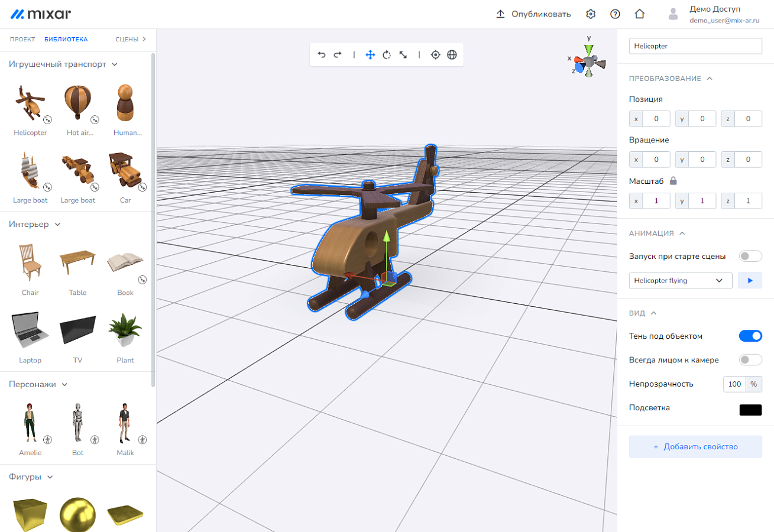Select the rotate tool
This screenshot has width=774, height=532.
click(387, 54)
